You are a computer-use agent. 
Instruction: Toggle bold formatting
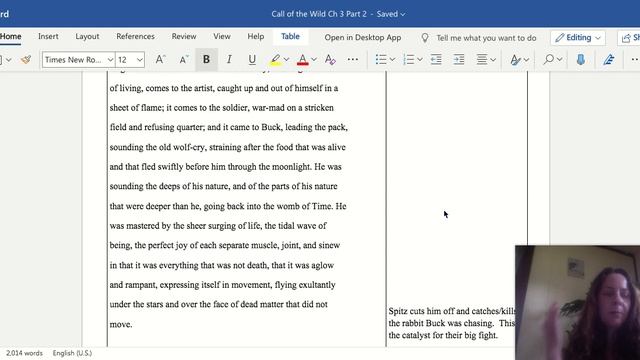pos(206,60)
